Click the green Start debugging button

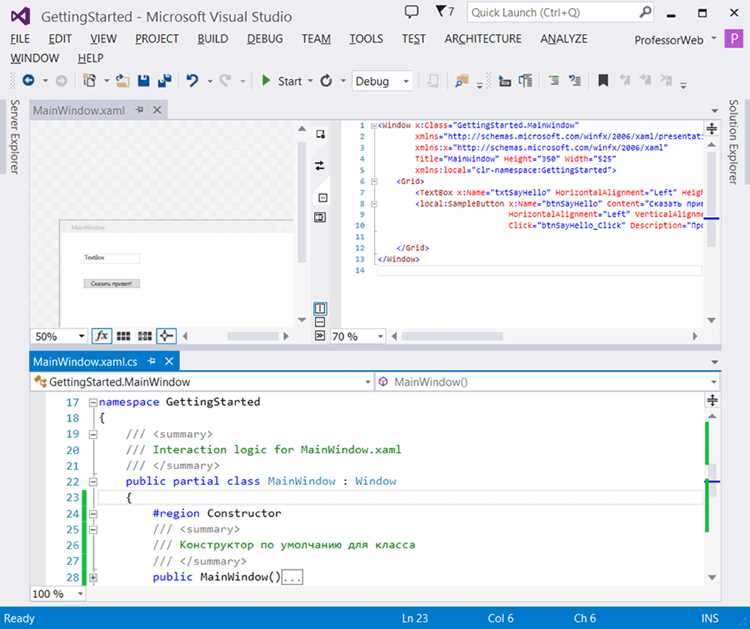pyautogui.click(x=282, y=81)
